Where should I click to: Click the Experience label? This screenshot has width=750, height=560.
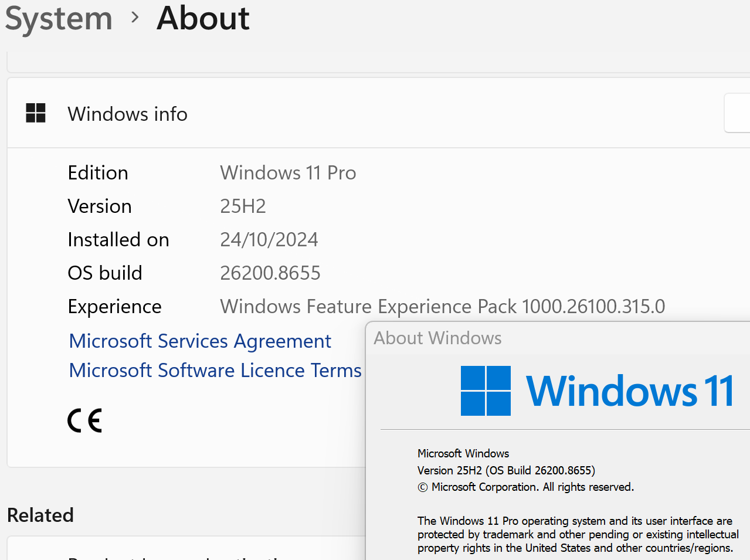(115, 307)
